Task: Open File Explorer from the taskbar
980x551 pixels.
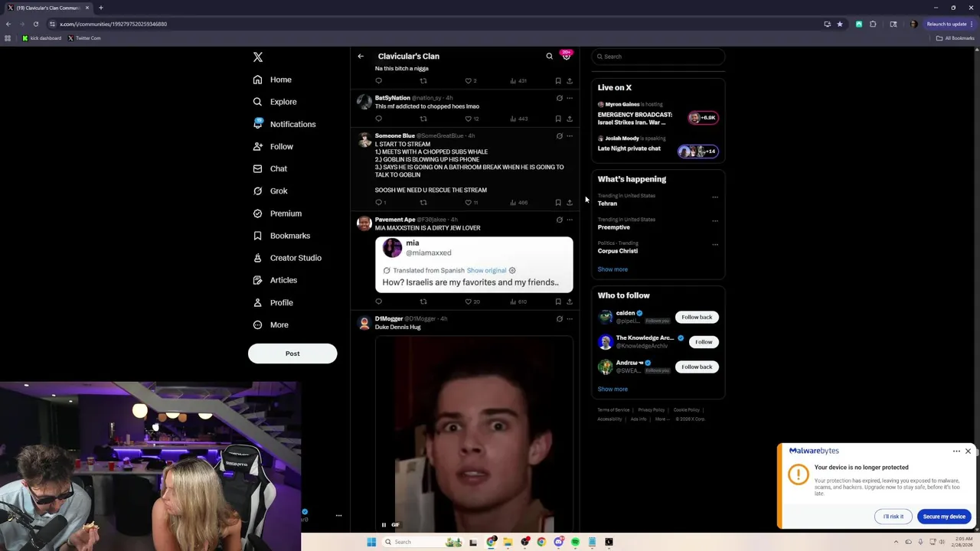Action: tap(508, 542)
